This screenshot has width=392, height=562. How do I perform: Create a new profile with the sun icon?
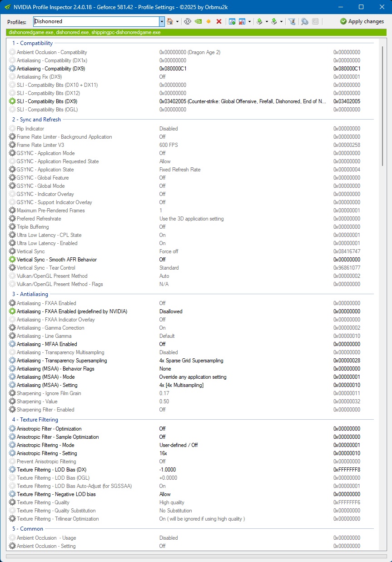click(x=208, y=21)
